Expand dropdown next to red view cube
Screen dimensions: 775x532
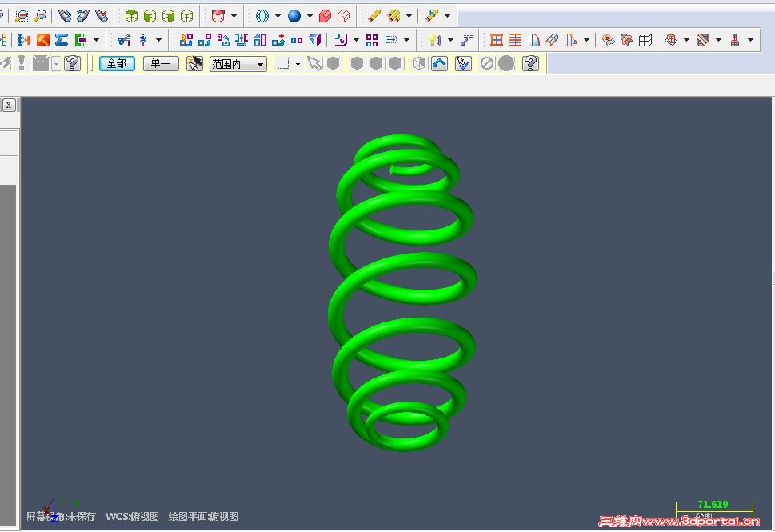234,16
